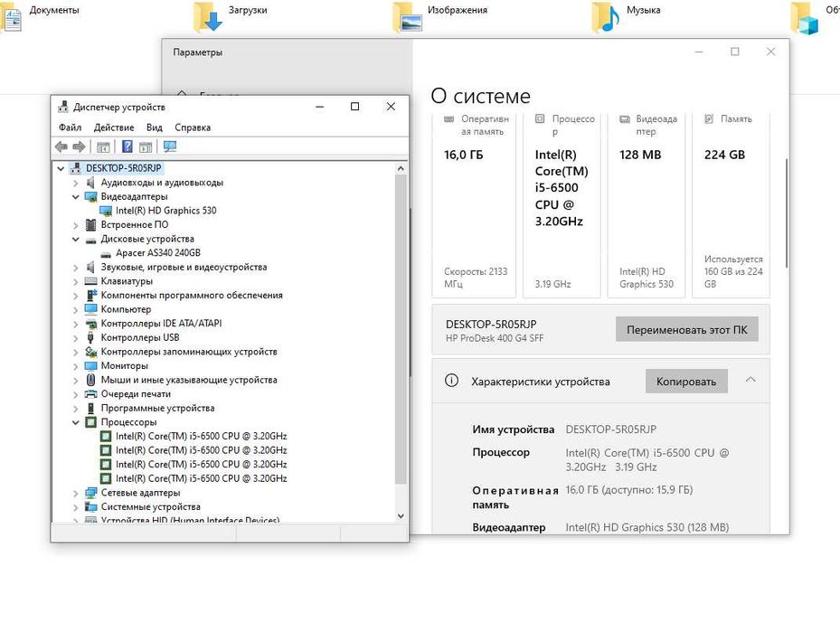Click the HP ProDesk 400 G4 SFF text
The image size is (840, 632).
coord(495,338)
